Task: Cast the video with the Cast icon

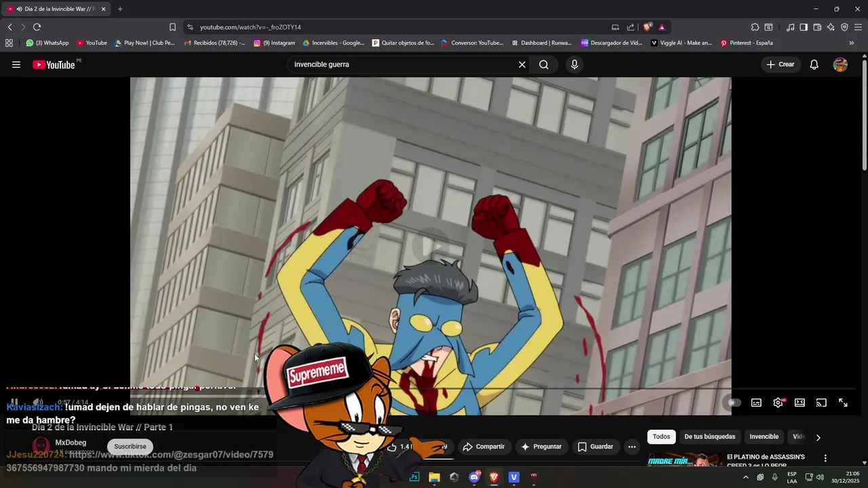Action: pyautogui.click(x=821, y=403)
